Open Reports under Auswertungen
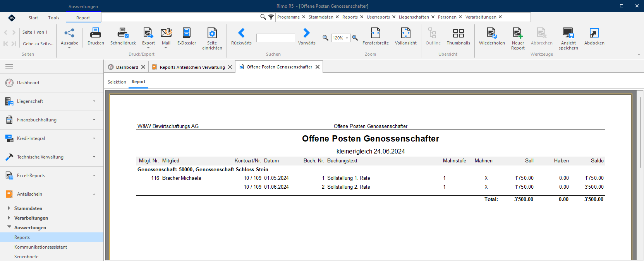The image size is (644, 261). pos(52,237)
